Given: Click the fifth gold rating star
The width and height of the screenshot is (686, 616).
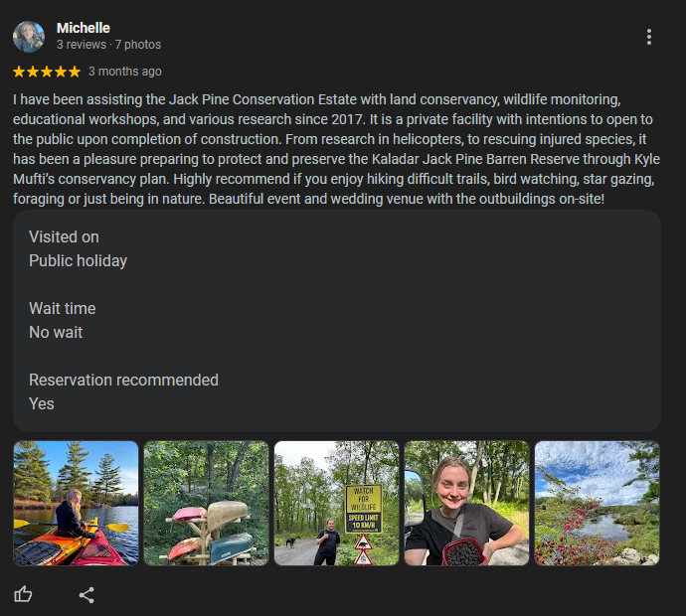Looking at the screenshot, I should 75,72.
